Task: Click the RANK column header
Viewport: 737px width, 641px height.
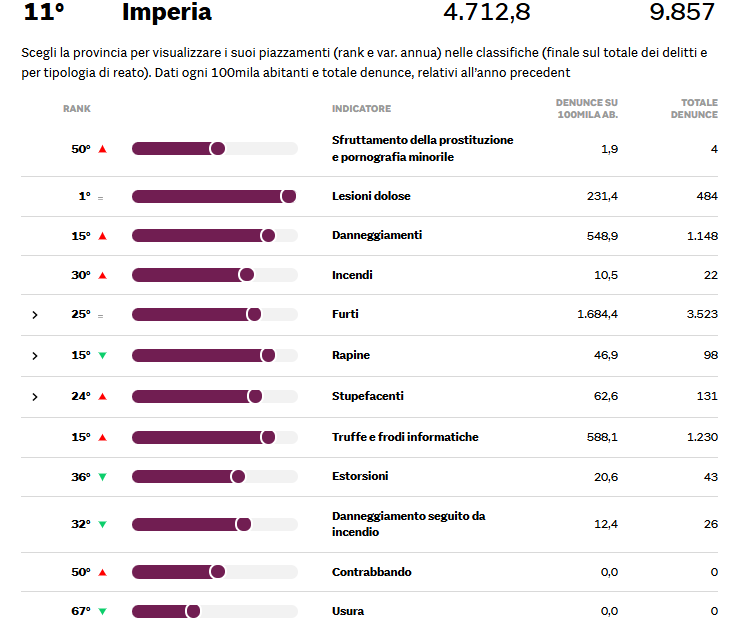Action: [x=77, y=108]
